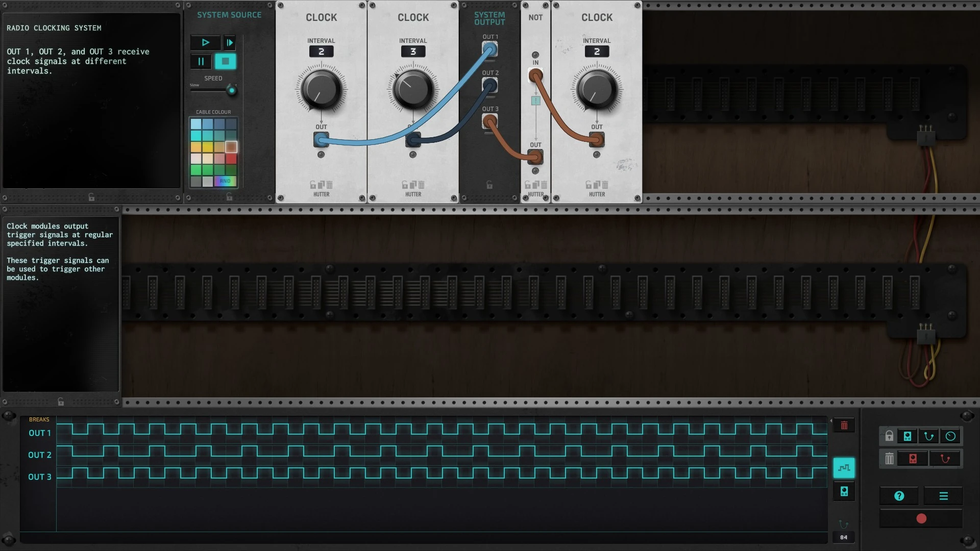Select the red cable colour swatch
The height and width of the screenshot is (551, 980).
(231, 159)
